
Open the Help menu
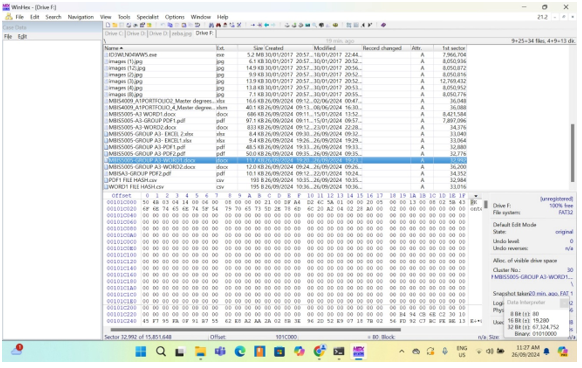[x=222, y=17]
